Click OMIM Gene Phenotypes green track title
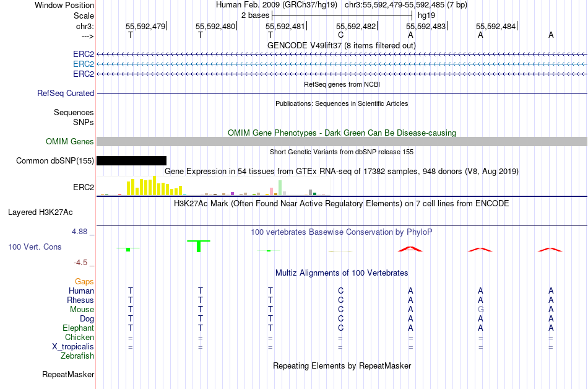Viewport: 588px width, 389px height. [x=342, y=133]
